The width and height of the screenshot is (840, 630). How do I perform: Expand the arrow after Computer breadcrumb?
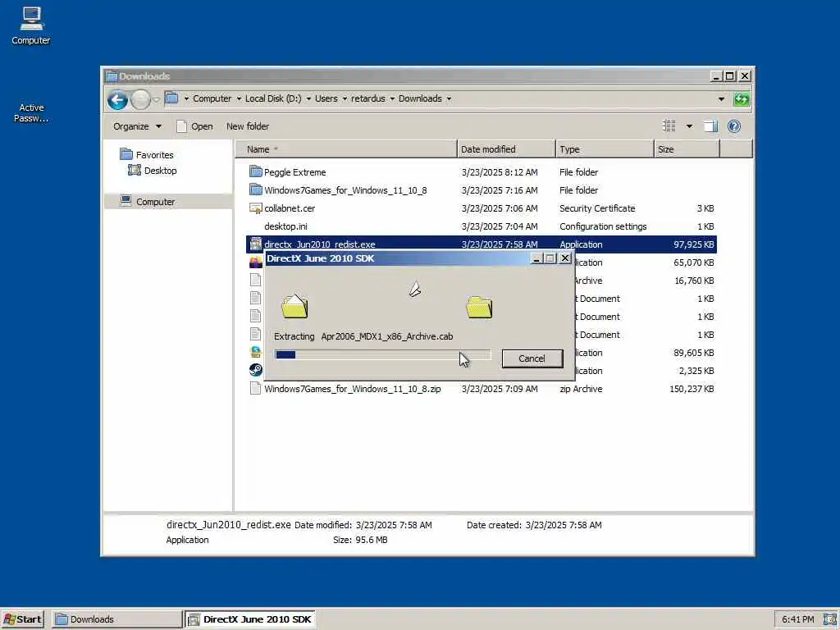pyautogui.click(x=239, y=98)
